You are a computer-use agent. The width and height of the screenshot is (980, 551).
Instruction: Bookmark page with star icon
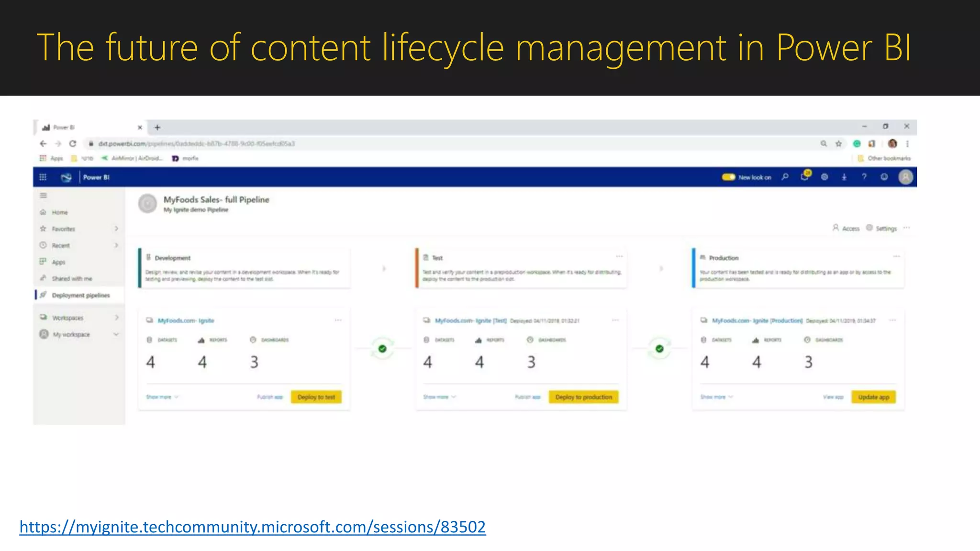[838, 143]
